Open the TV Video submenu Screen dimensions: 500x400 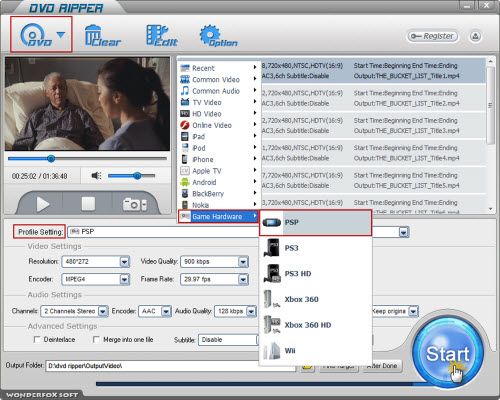coord(218,102)
